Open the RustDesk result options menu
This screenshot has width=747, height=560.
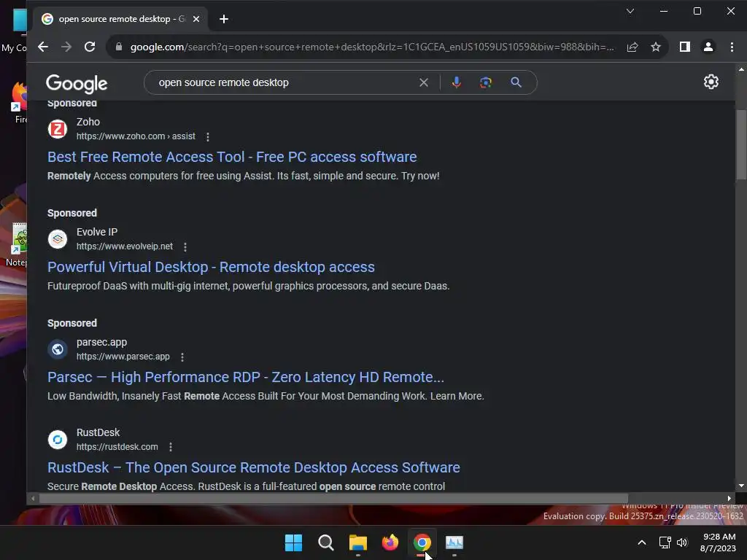171,447
